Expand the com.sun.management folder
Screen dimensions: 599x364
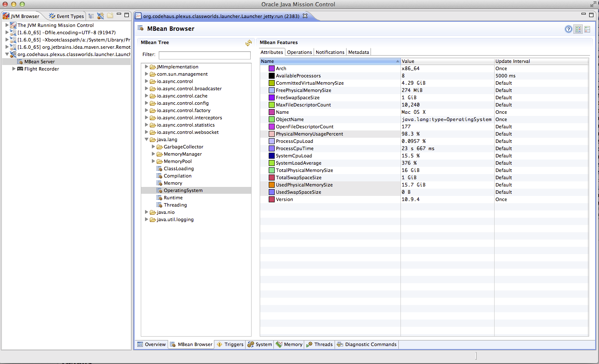coord(146,74)
